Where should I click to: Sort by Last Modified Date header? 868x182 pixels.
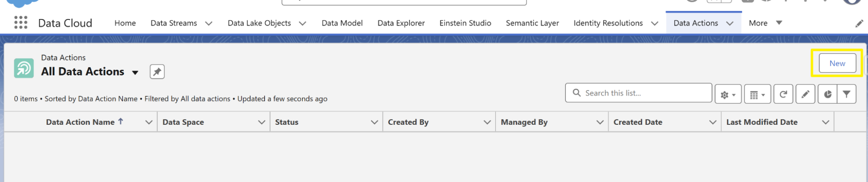pos(762,122)
